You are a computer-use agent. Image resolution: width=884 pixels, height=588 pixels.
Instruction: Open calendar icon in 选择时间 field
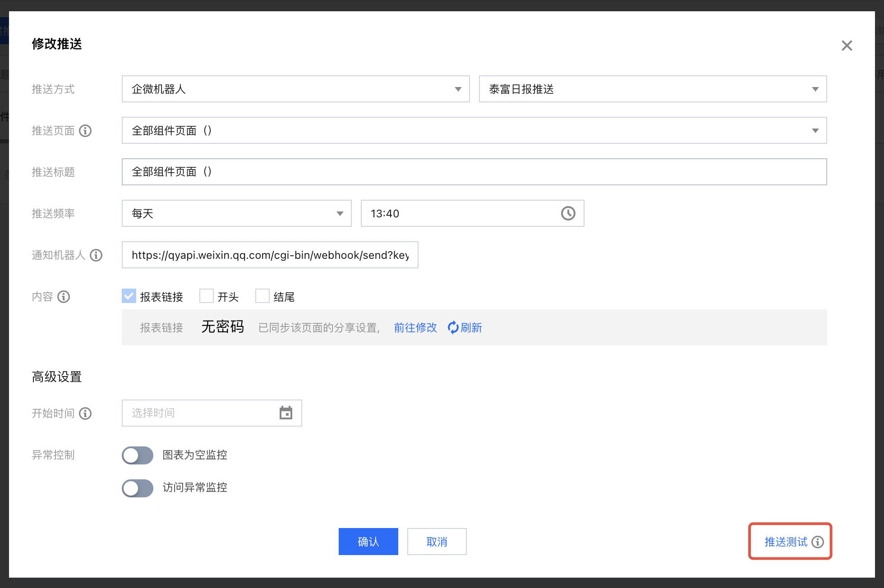[x=286, y=413]
